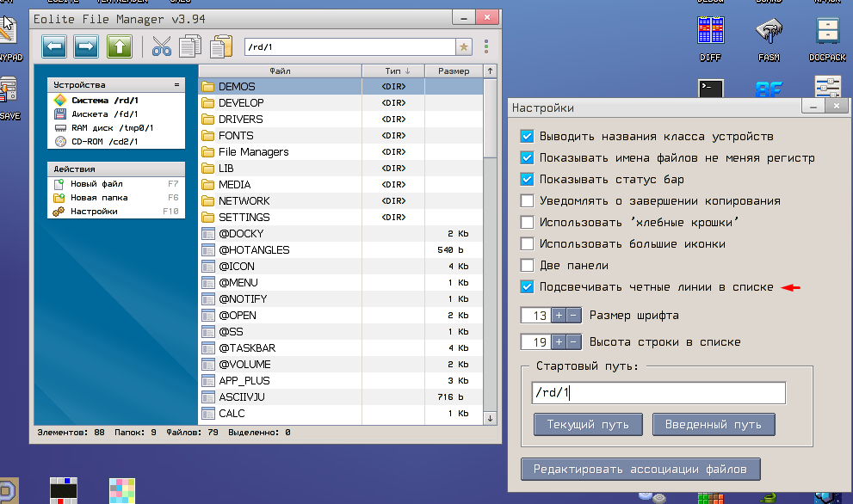Click the scissors cut icon
Image resolution: width=853 pixels, height=504 pixels.
(161, 46)
